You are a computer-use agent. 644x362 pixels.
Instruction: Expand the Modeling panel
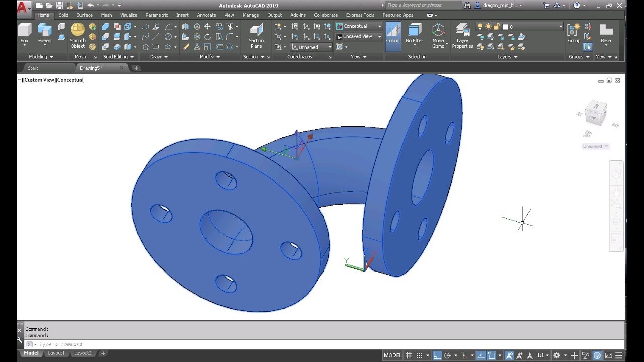tap(41, 57)
